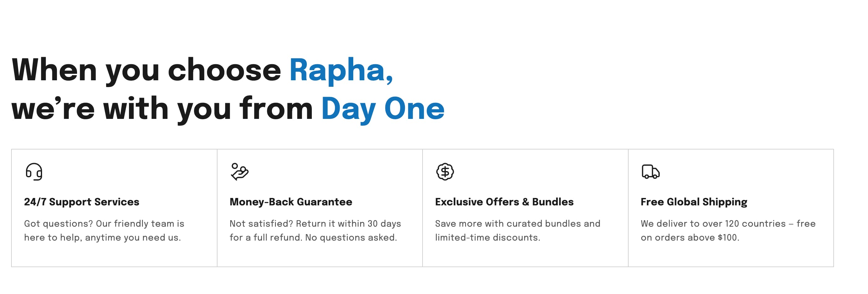Click "we're with you from" headline text
This screenshot has width=868, height=294.
[162, 109]
